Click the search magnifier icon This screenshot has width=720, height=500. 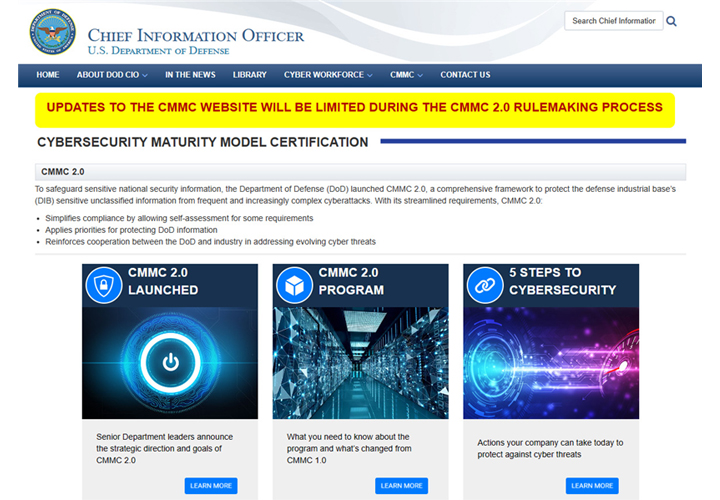tap(671, 21)
